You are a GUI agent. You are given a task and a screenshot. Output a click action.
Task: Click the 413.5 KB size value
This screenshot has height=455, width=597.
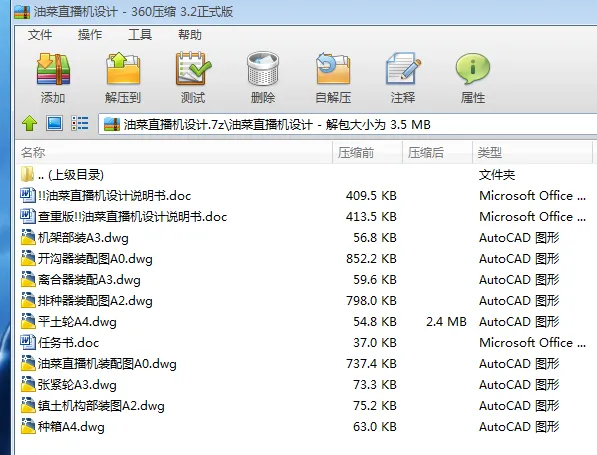371,217
